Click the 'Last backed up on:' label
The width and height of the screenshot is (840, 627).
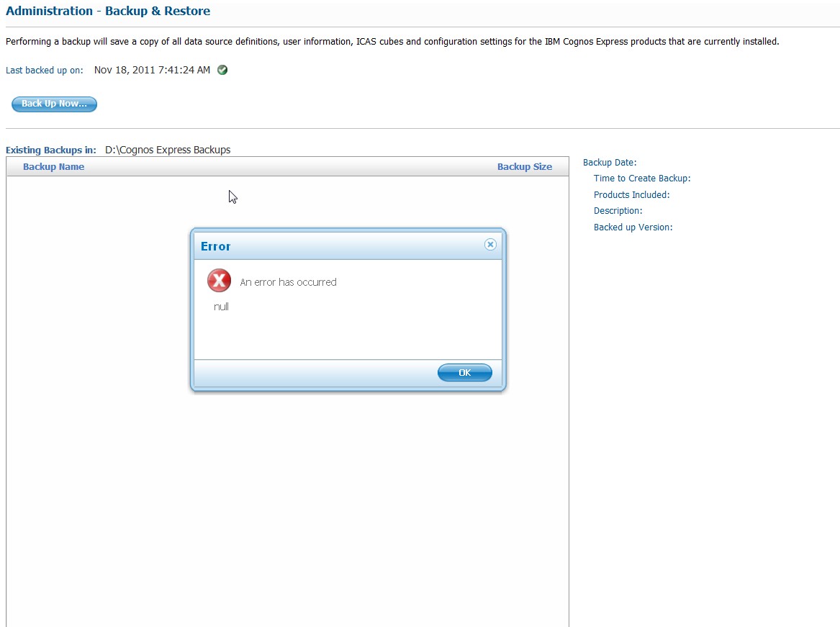tap(45, 71)
